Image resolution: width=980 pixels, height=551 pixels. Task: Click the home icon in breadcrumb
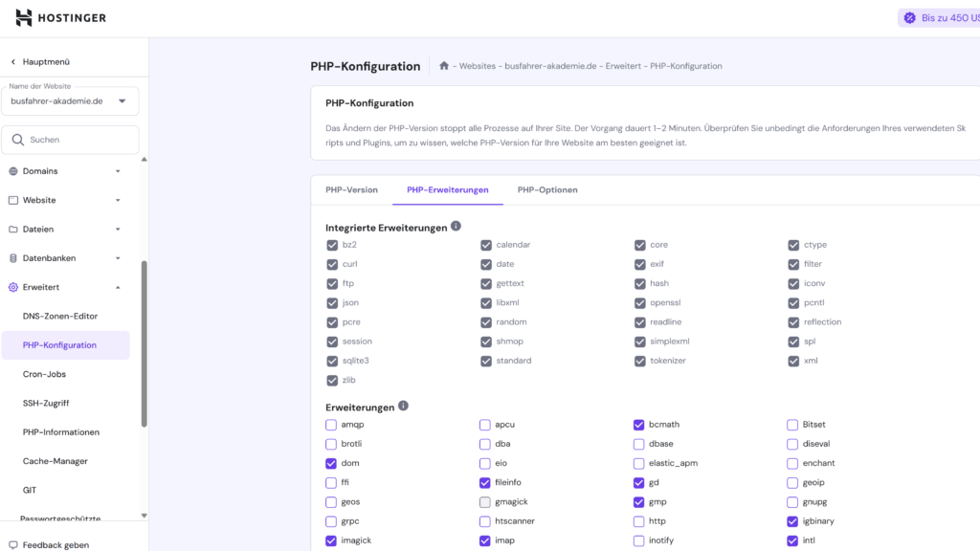pos(444,66)
